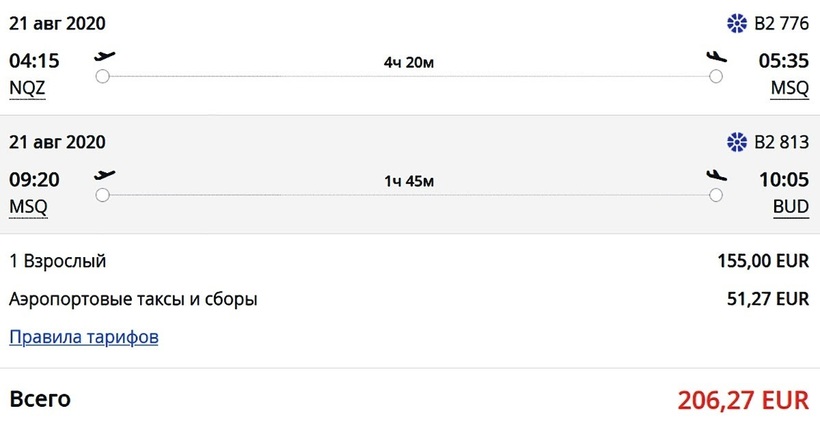Click the 1ч 45м flight duration

409,182
